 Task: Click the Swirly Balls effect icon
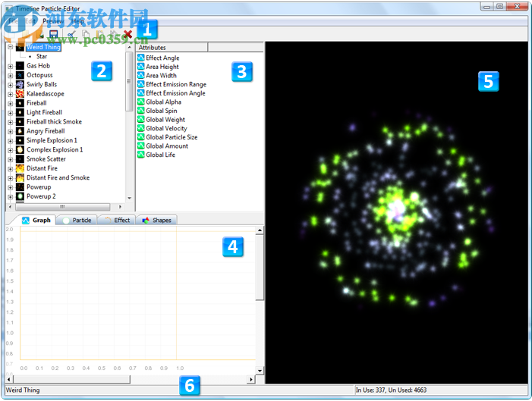20,84
